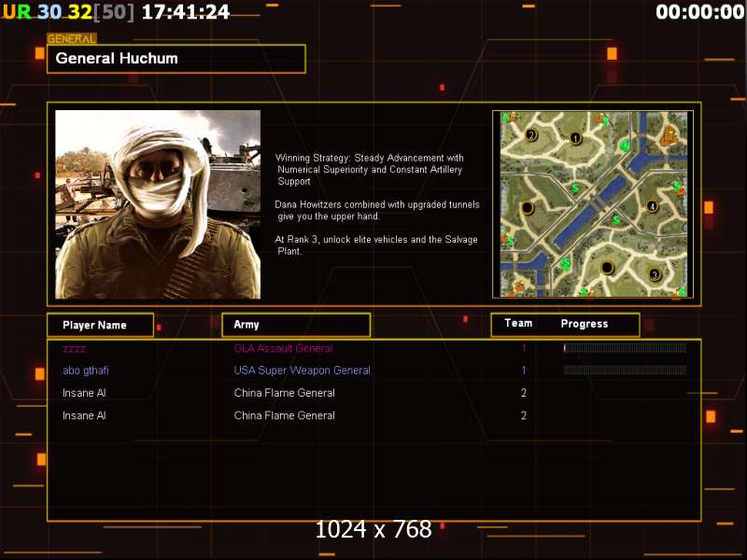Click the 'Winning Strategy: Steady Advancement' text

coord(370,170)
